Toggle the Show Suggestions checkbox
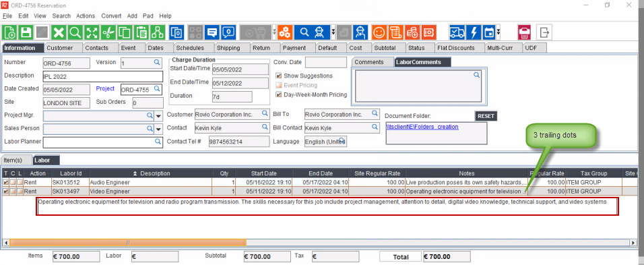 [279, 76]
